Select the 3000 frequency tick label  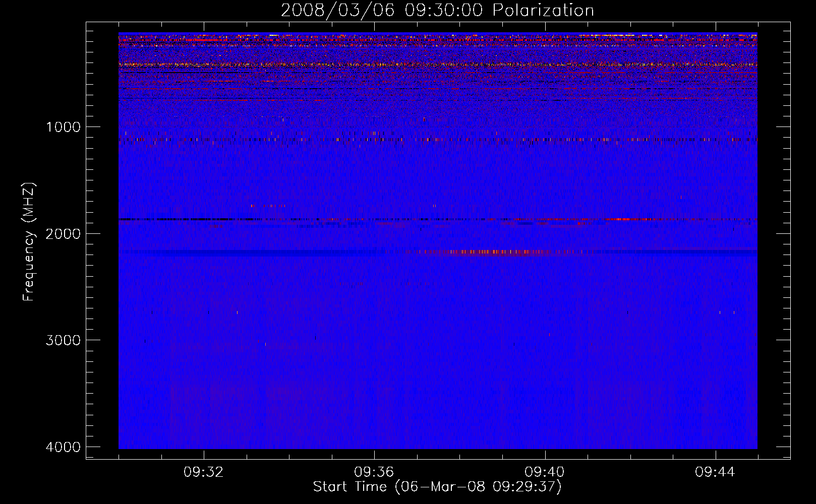click(63, 340)
